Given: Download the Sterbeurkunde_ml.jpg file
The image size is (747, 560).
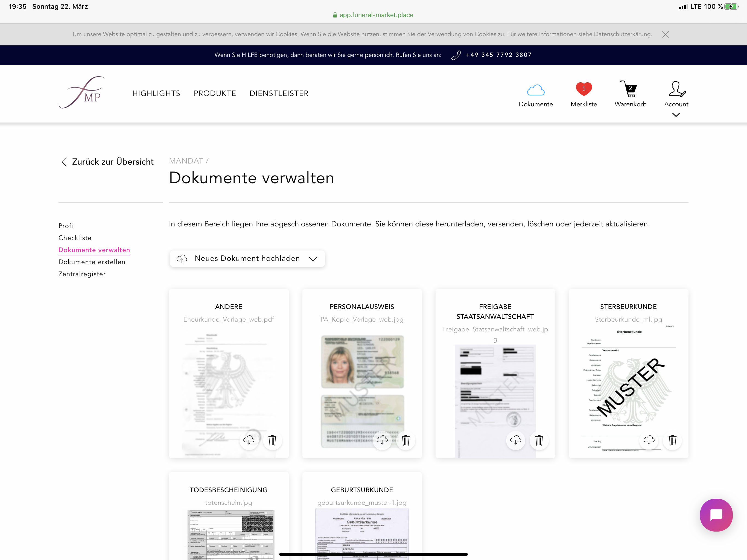Looking at the screenshot, I should [649, 440].
